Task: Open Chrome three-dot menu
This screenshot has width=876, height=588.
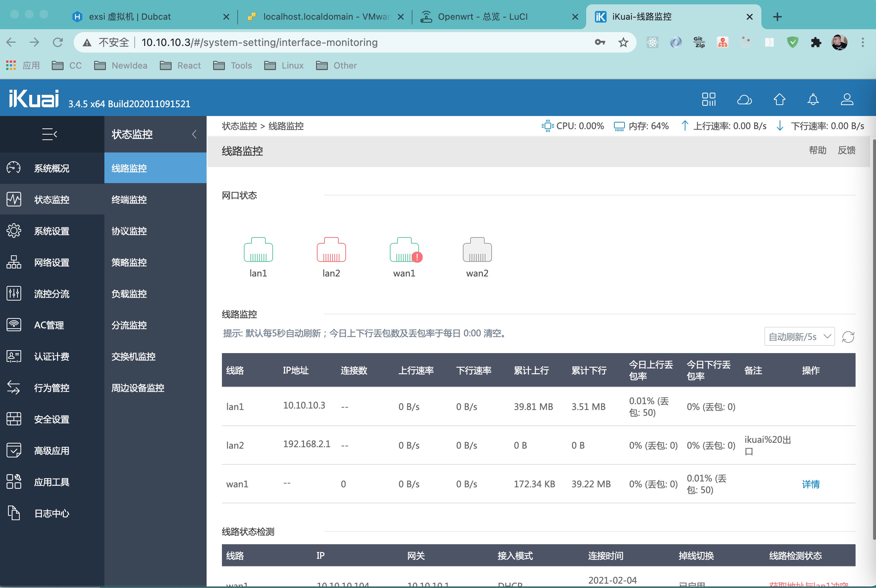Action: [862, 42]
